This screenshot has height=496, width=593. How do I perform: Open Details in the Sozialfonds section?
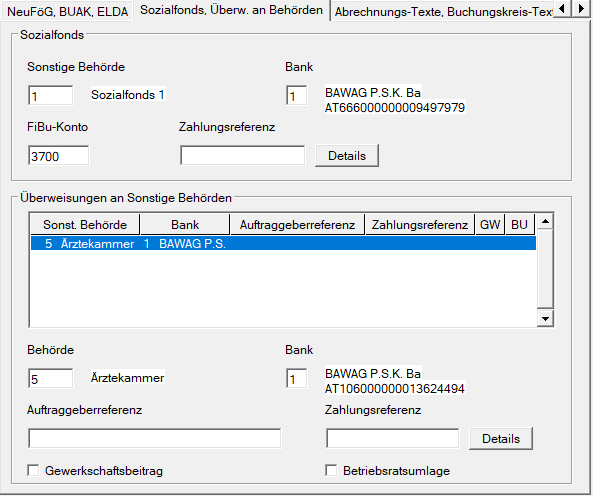[347, 155]
